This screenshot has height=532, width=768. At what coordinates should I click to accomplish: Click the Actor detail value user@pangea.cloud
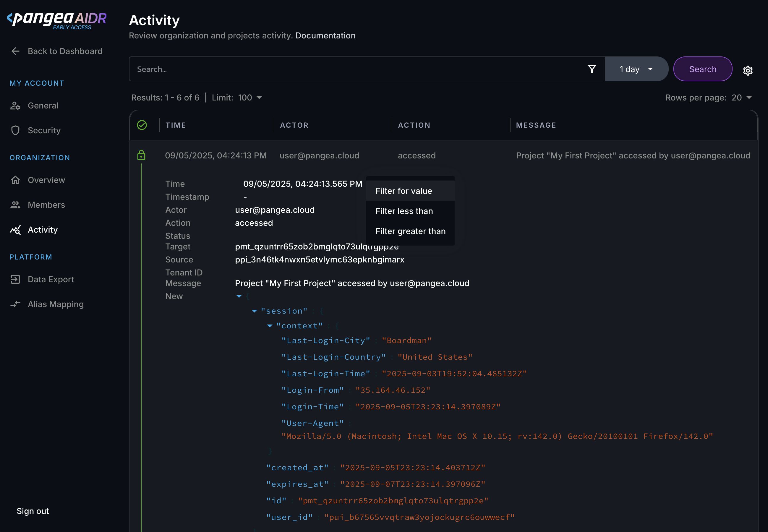click(x=275, y=210)
